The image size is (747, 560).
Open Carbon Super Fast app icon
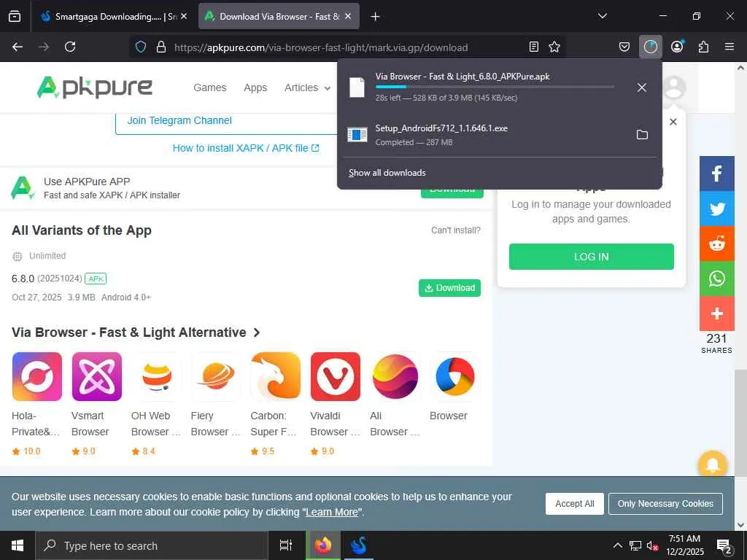coord(276,376)
